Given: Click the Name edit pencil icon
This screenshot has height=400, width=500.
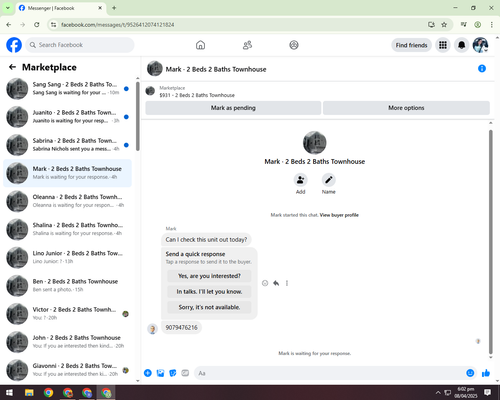Looking at the screenshot, I should click(328, 180).
